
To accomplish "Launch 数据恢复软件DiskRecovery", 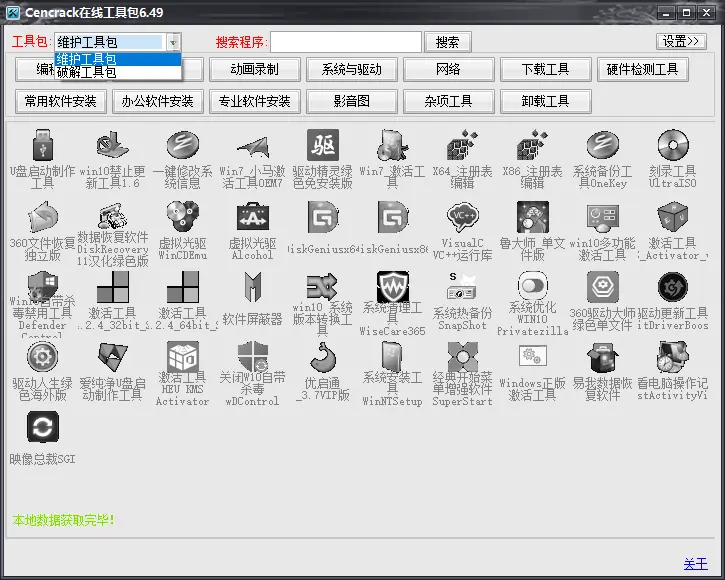I will (x=112, y=216).
